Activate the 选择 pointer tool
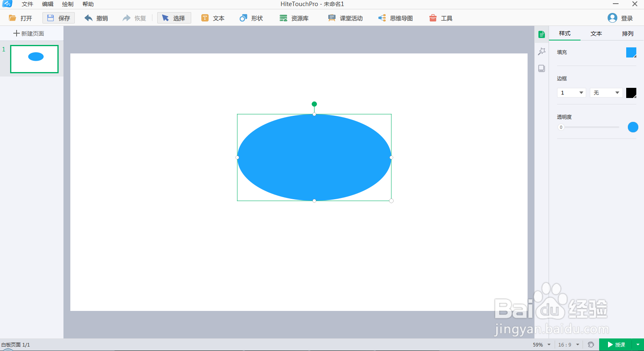This screenshot has height=351, width=644. 174,18
